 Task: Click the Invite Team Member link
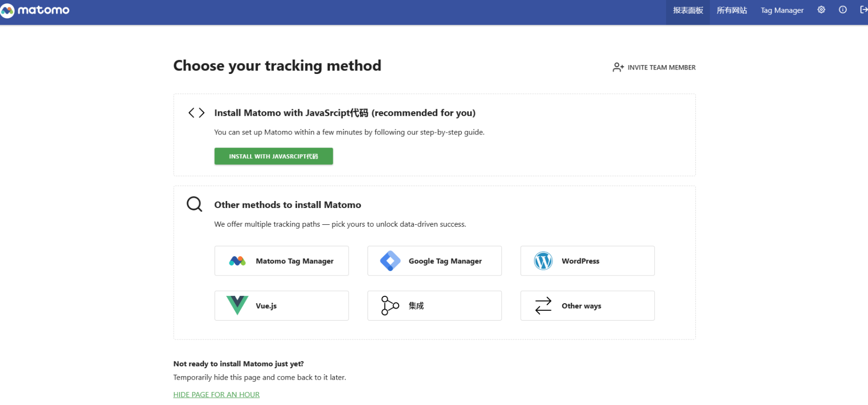(661, 67)
